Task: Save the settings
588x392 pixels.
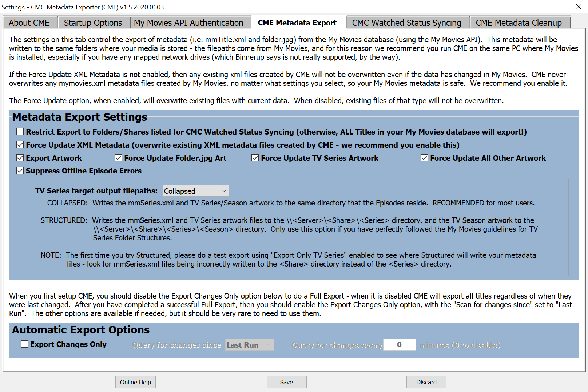Action: 286,382
